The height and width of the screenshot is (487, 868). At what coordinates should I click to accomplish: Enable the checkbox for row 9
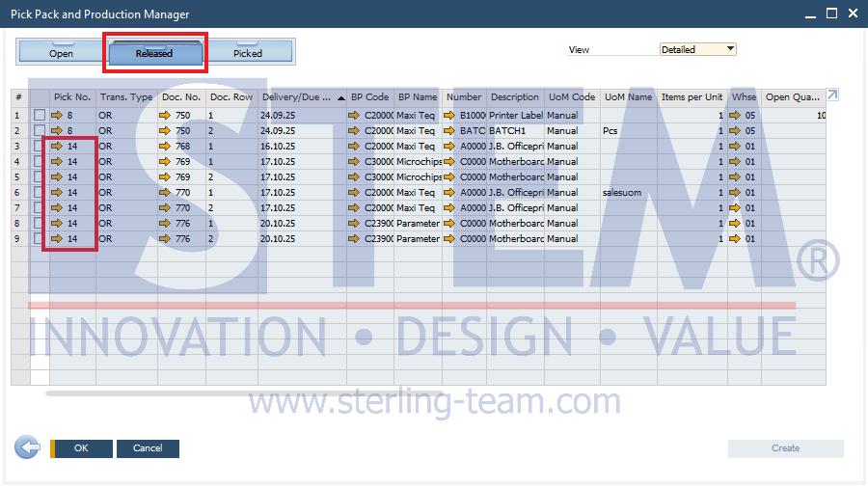pyautogui.click(x=40, y=239)
